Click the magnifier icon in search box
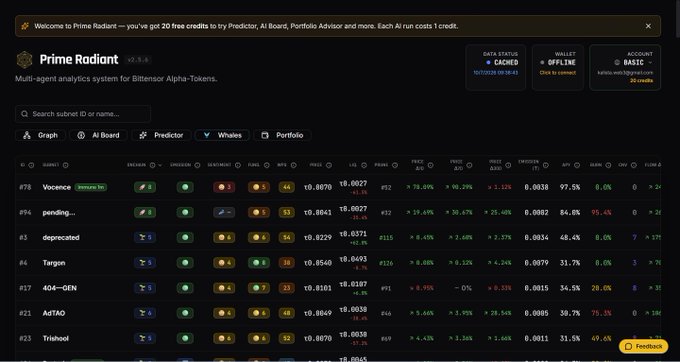Screen dimensions: 680x362 tap(25, 114)
